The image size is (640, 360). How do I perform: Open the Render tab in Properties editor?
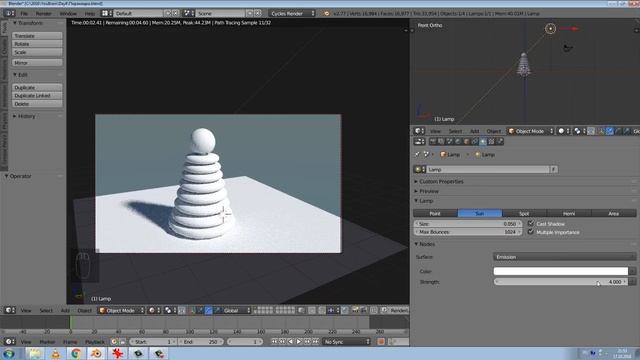pyautogui.click(x=433, y=142)
